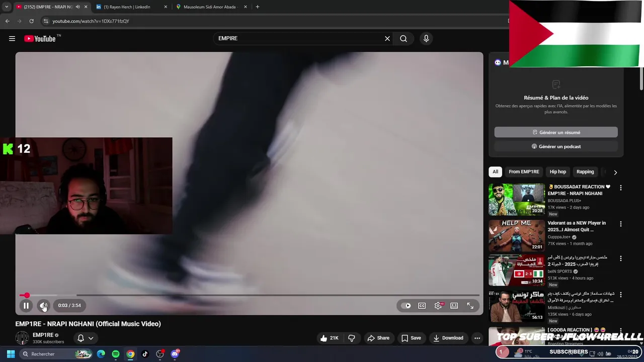Screen dimensions: 644x362
Task: Focus the YouTube search field
Action: click(299, 39)
